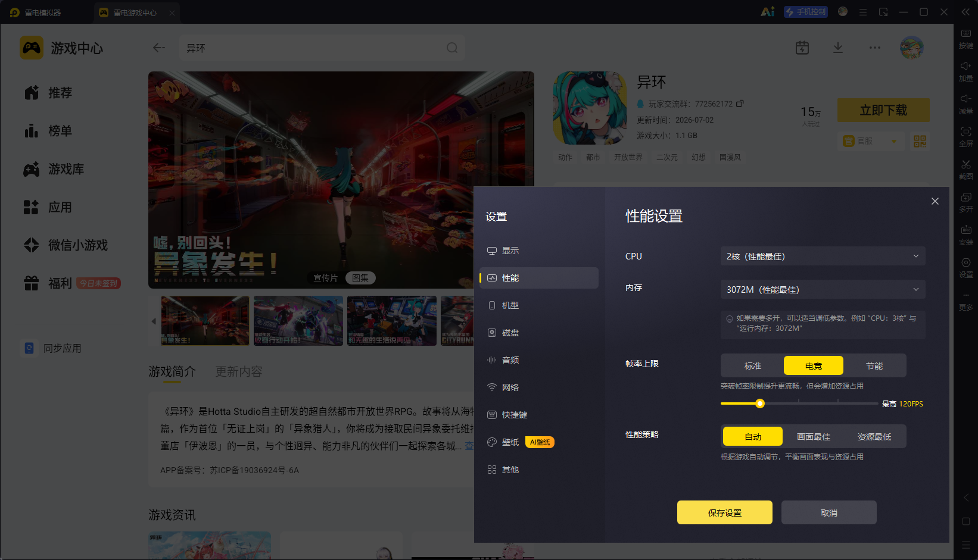Choose 画面最佳 performance strategy
The width and height of the screenshot is (978, 560).
coord(814,436)
